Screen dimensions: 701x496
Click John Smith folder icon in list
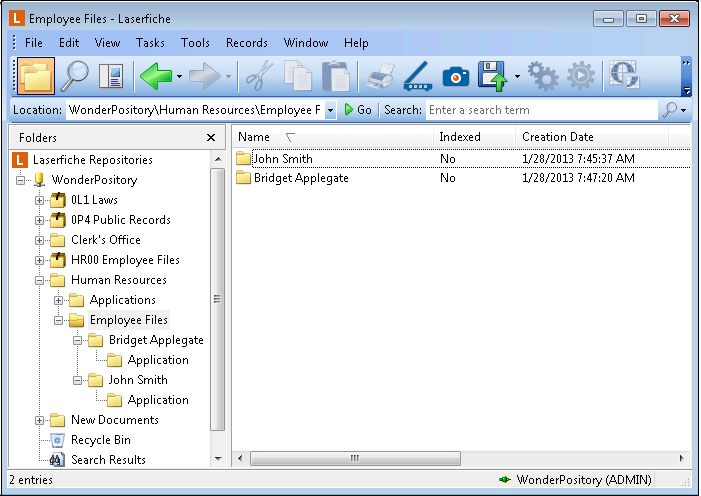(244, 158)
